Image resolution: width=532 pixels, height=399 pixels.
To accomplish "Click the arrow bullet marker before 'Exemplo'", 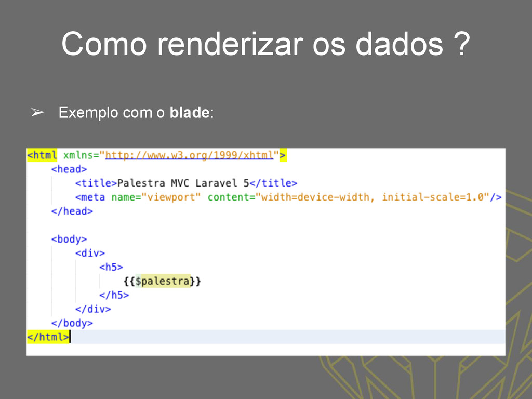I will tap(37, 112).
